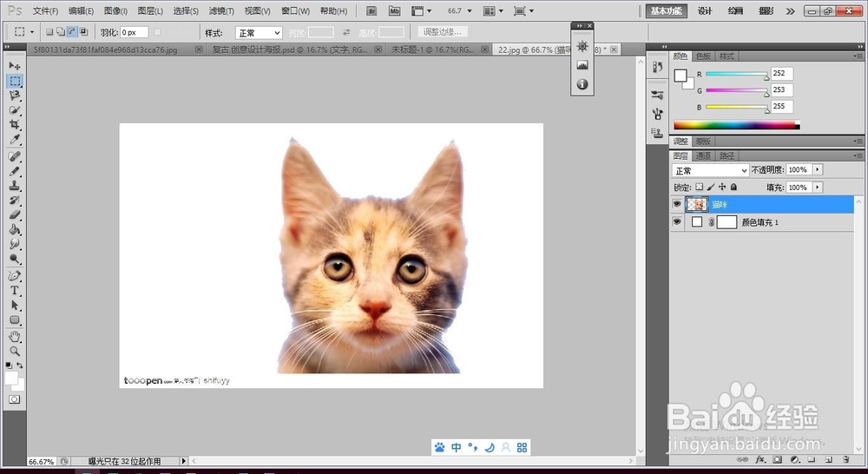The image size is (868, 474).
Task: Select the Move tool
Action: [x=15, y=65]
